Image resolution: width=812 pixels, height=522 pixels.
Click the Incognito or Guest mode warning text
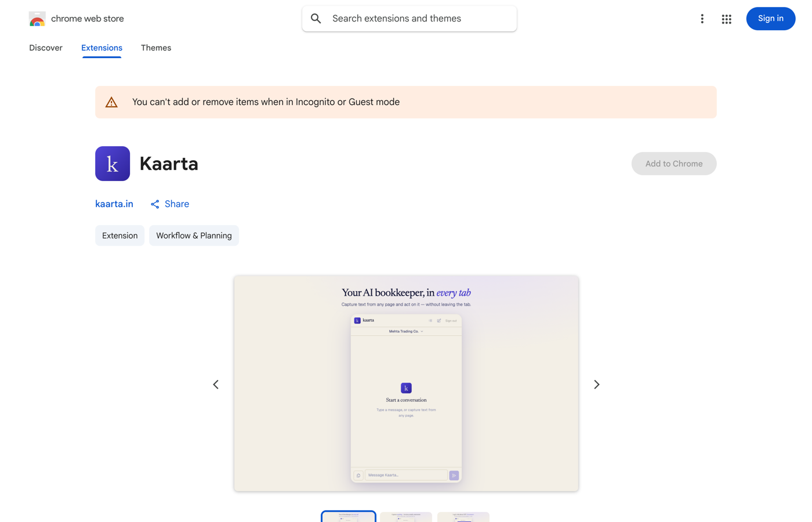(266, 102)
